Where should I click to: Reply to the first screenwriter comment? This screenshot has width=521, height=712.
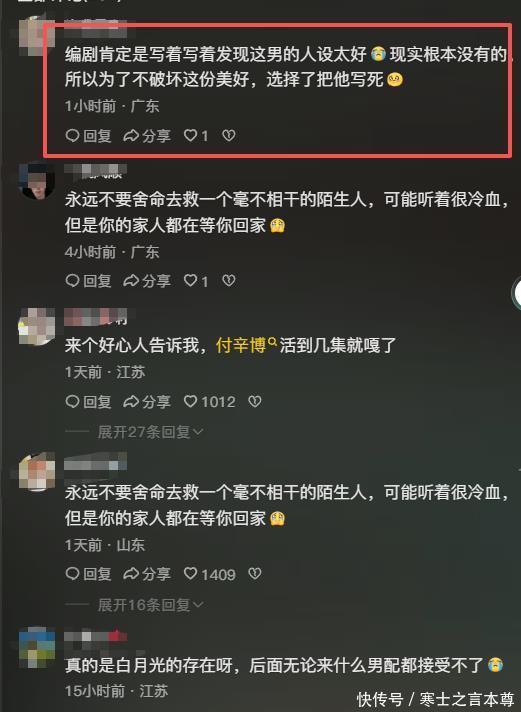[x=89, y=135]
